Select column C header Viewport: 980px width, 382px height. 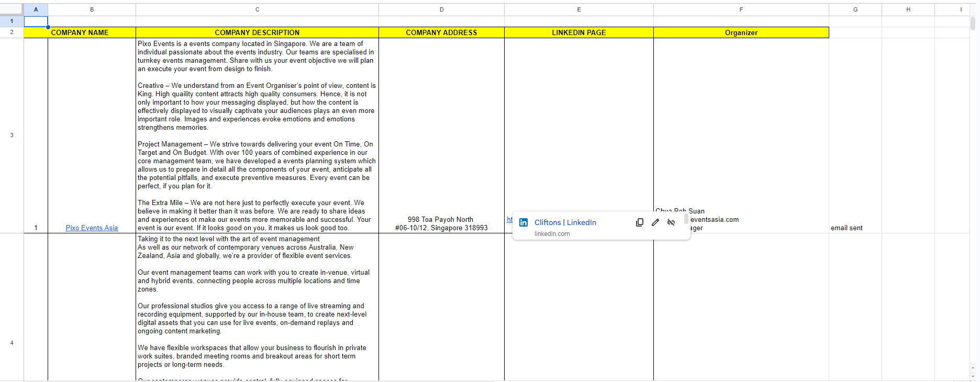tap(258, 9)
